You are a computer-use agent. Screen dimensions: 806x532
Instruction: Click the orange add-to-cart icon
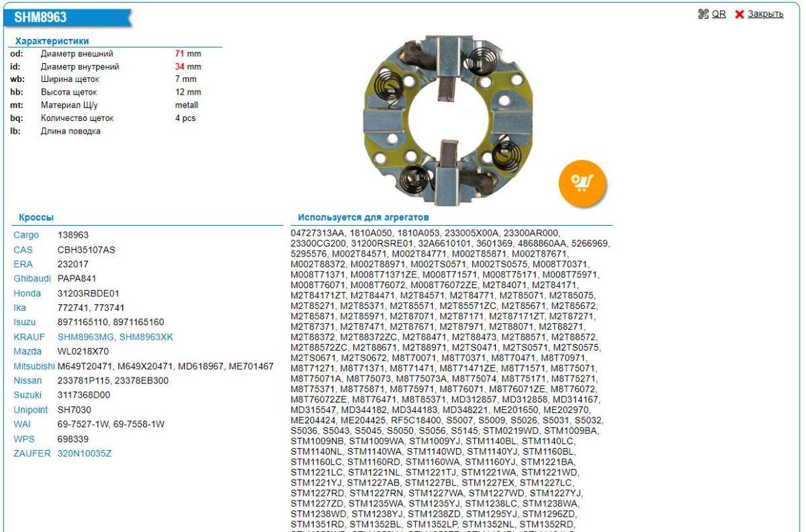click(x=582, y=183)
